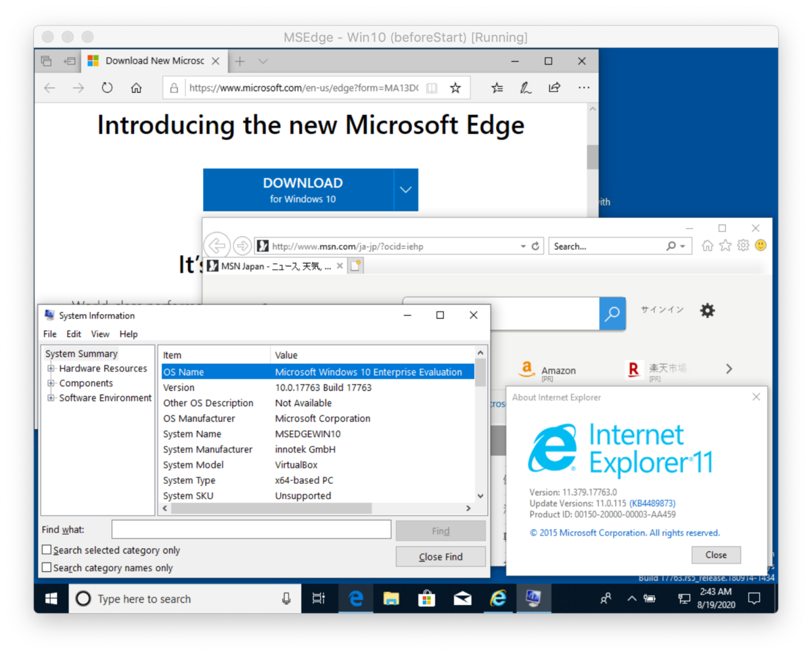Open Amazon shortcut on MSN
The image size is (812, 655).
547,371
